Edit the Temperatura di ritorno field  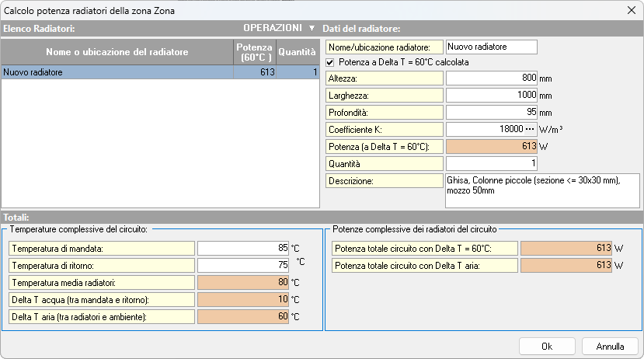click(243, 265)
